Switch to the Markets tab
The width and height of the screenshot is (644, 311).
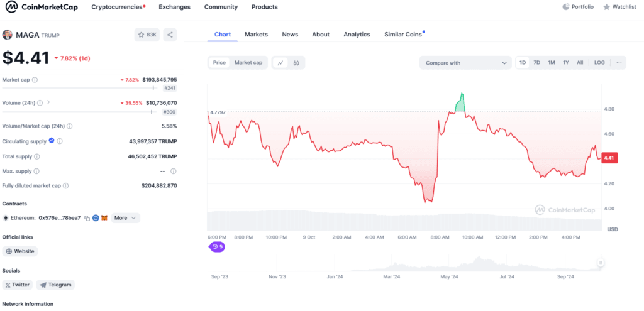[257, 35]
